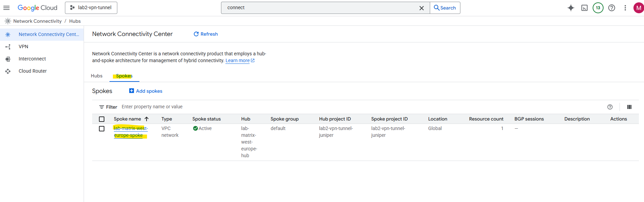Switch to the Hubs tab
The image size is (644, 202).
(x=97, y=76)
